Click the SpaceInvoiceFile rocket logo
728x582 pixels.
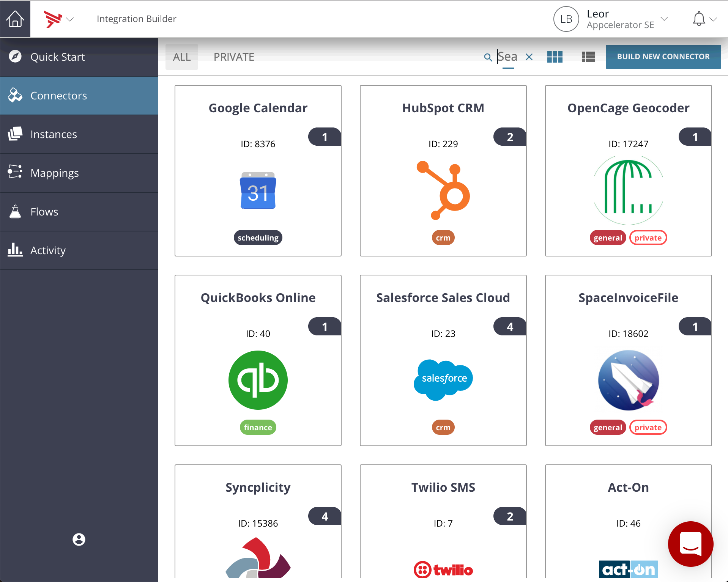pyautogui.click(x=629, y=380)
